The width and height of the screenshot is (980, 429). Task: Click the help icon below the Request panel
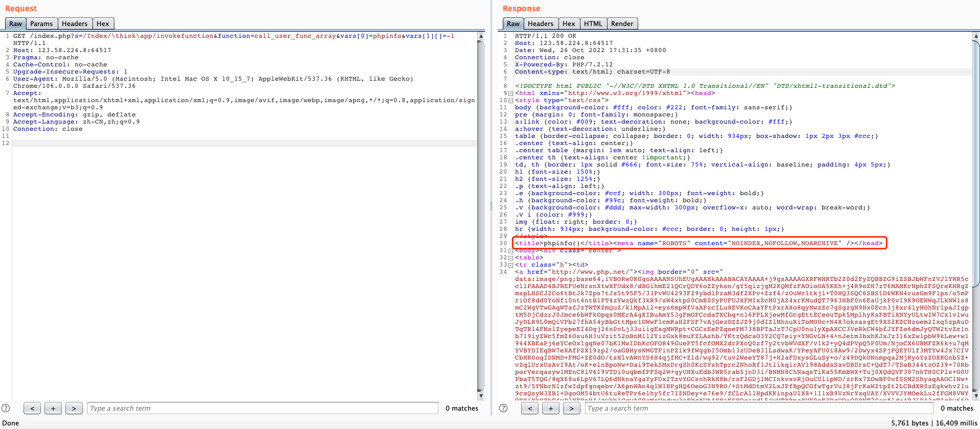6,408
